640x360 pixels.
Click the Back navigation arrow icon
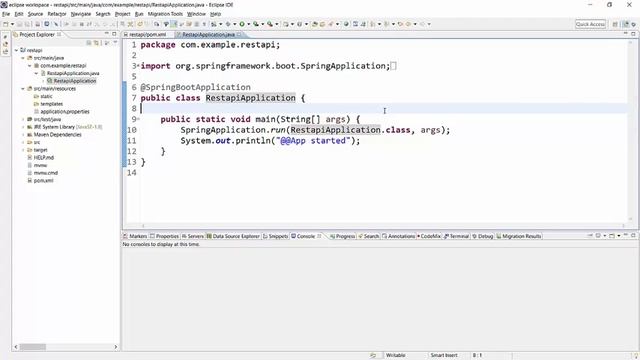(409, 24)
